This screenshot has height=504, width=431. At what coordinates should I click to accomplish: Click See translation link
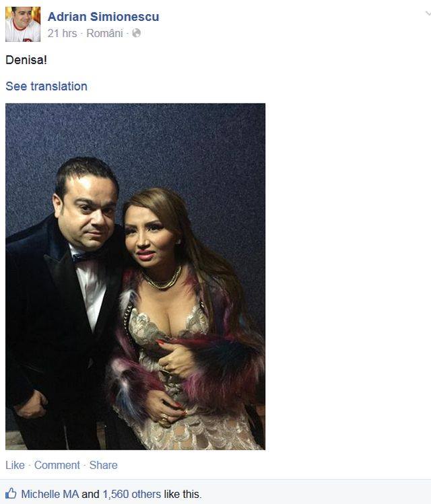pos(46,86)
